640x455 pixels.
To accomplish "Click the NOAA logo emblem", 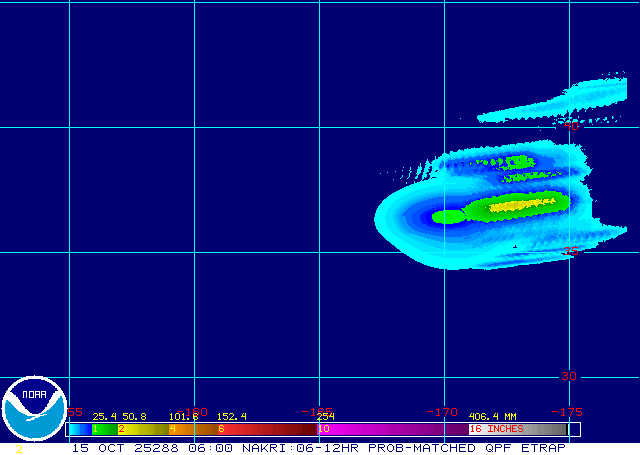I will (33, 409).
